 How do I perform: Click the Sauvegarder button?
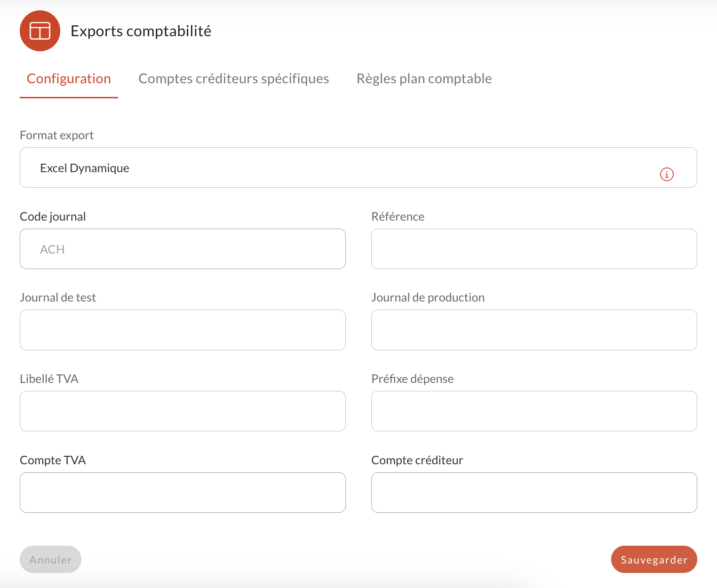tap(653, 559)
